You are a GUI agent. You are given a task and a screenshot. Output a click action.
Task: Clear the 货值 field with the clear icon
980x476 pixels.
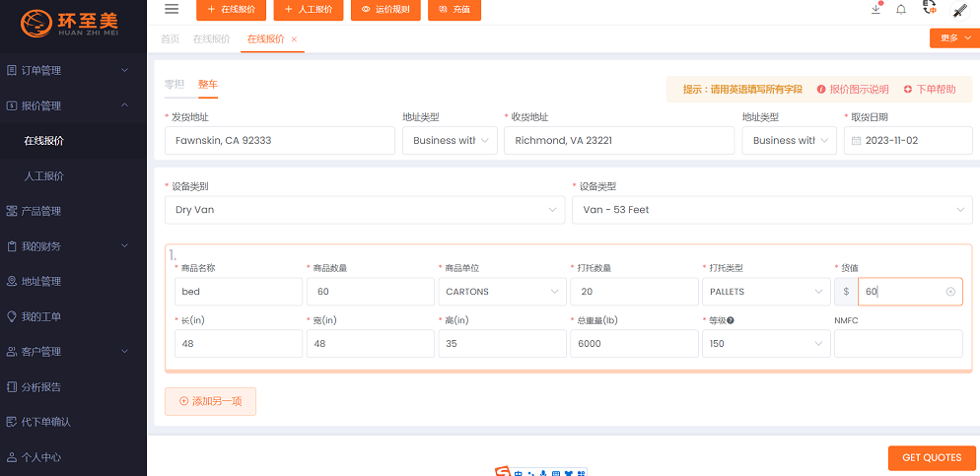(950, 292)
